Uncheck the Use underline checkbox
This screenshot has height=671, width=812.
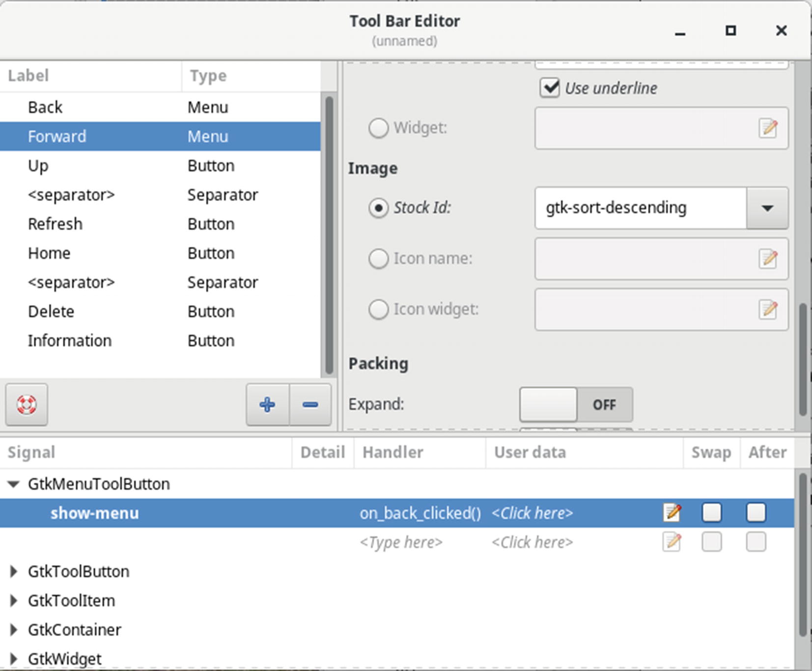point(550,88)
